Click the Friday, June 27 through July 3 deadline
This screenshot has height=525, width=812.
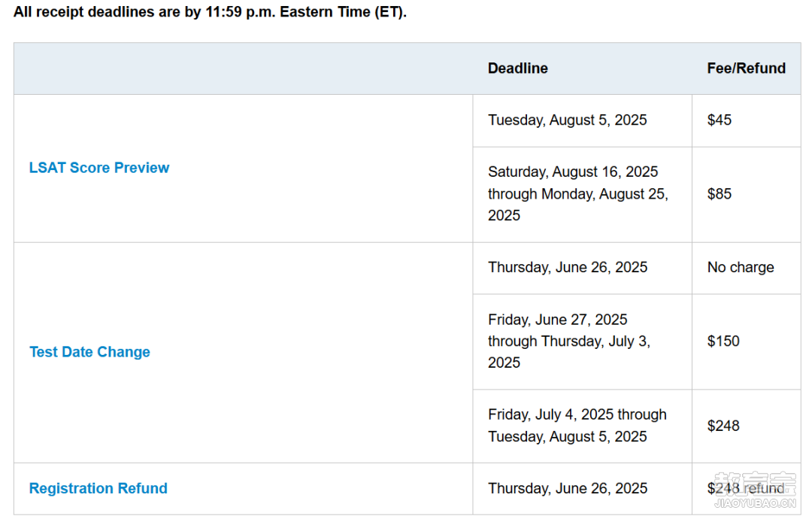click(x=569, y=341)
